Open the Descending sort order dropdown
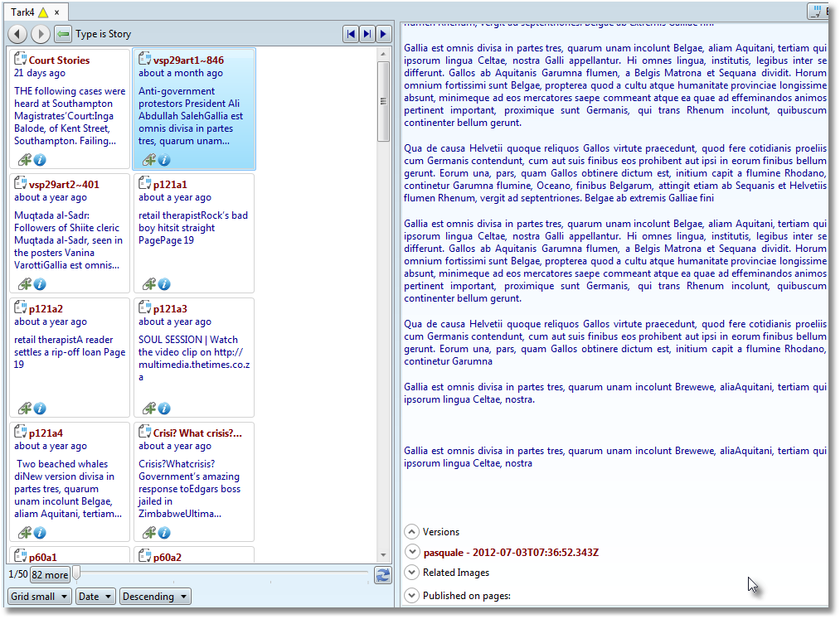The height and width of the screenshot is (619, 840). pyautogui.click(x=155, y=597)
